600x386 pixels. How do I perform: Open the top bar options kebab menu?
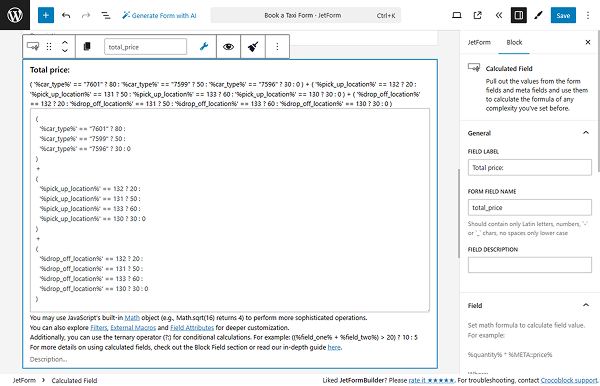pos(588,15)
